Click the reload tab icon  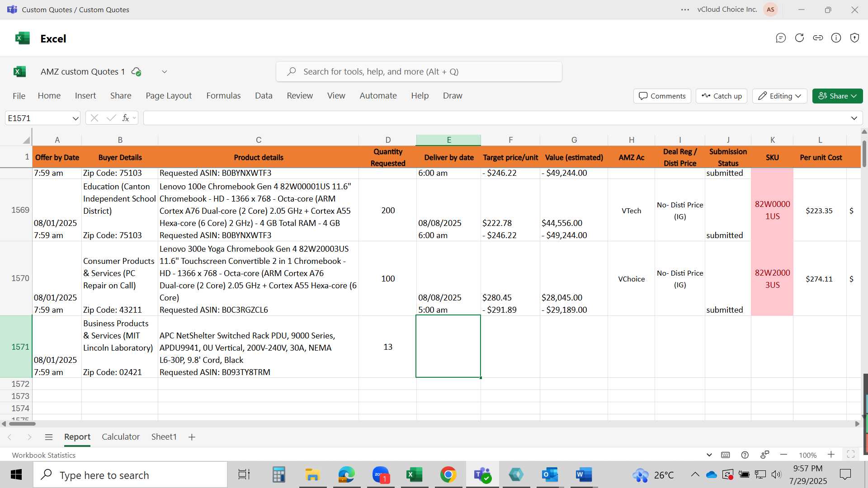pyautogui.click(x=799, y=38)
